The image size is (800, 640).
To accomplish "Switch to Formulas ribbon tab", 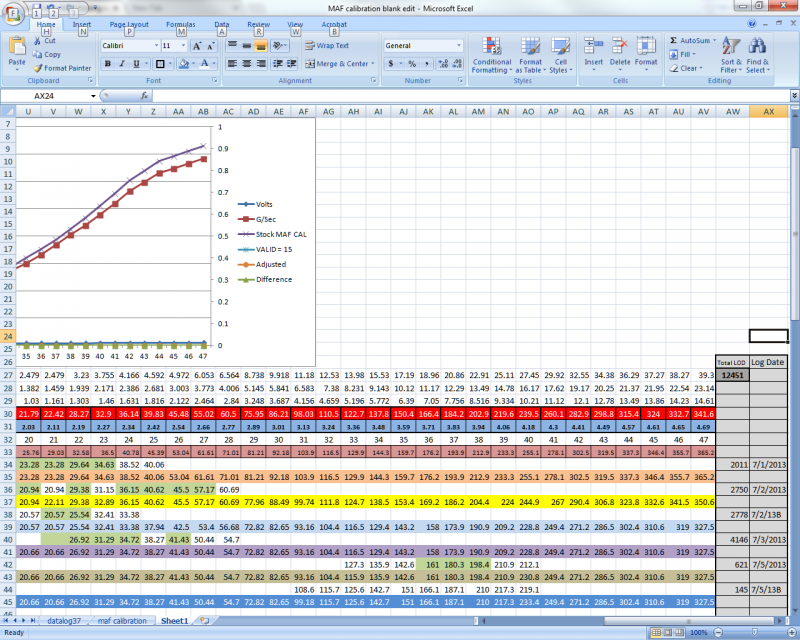I will pyautogui.click(x=181, y=24).
